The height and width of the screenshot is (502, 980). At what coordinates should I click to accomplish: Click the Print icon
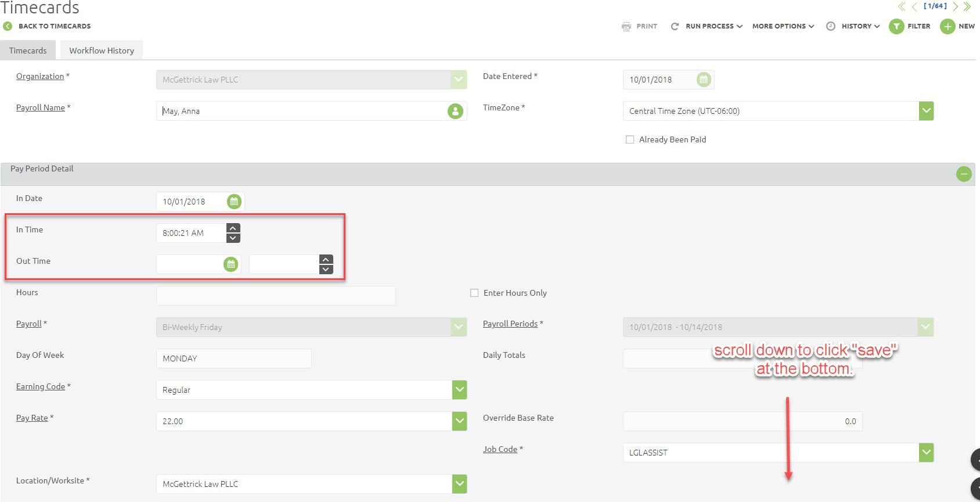click(x=626, y=26)
